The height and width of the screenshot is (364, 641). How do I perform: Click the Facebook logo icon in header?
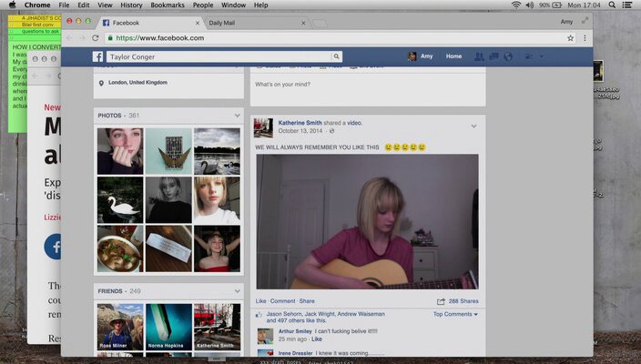click(x=97, y=56)
